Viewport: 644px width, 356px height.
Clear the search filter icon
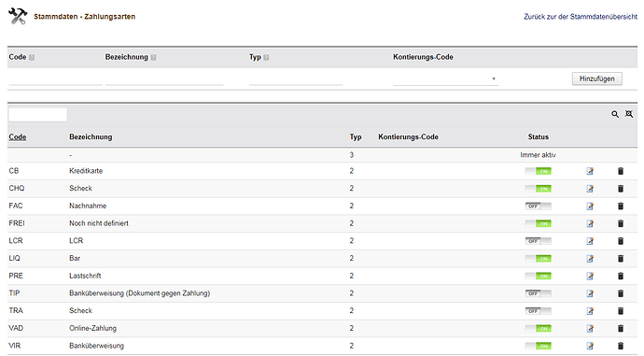(x=629, y=114)
